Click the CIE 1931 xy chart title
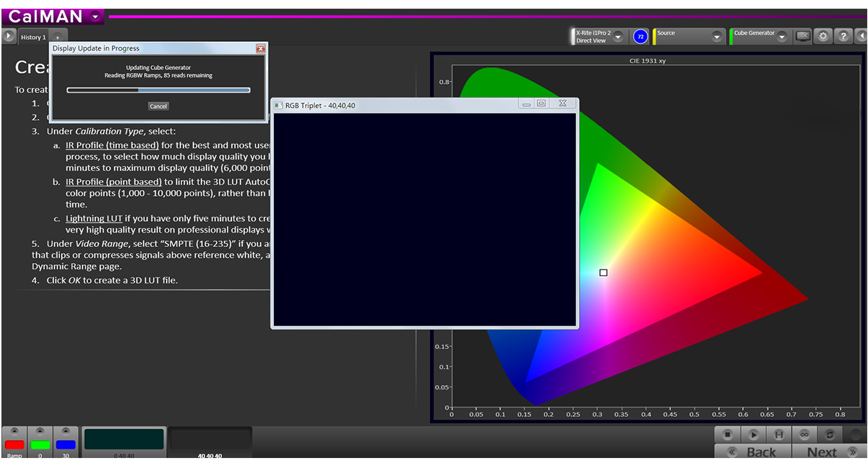This screenshot has height=466, width=868. [648, 61]
